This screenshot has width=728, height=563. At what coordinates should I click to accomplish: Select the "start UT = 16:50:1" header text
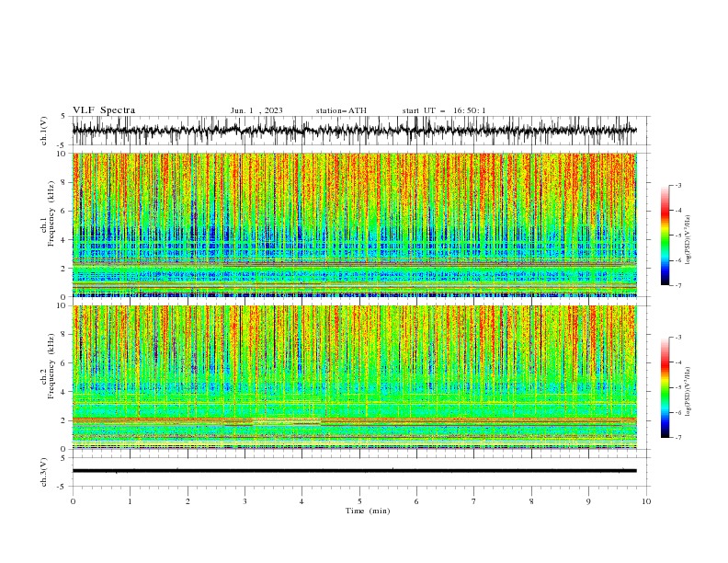coord(444,110)
